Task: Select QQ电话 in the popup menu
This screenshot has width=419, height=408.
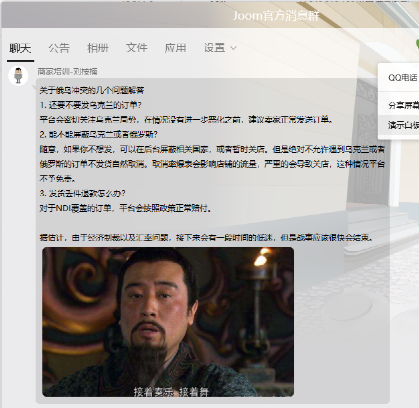Action: (402, 78)
